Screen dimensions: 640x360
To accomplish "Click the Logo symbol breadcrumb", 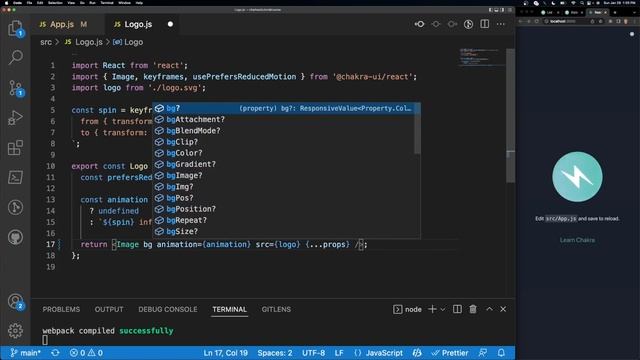I will (x=128, y=42).
